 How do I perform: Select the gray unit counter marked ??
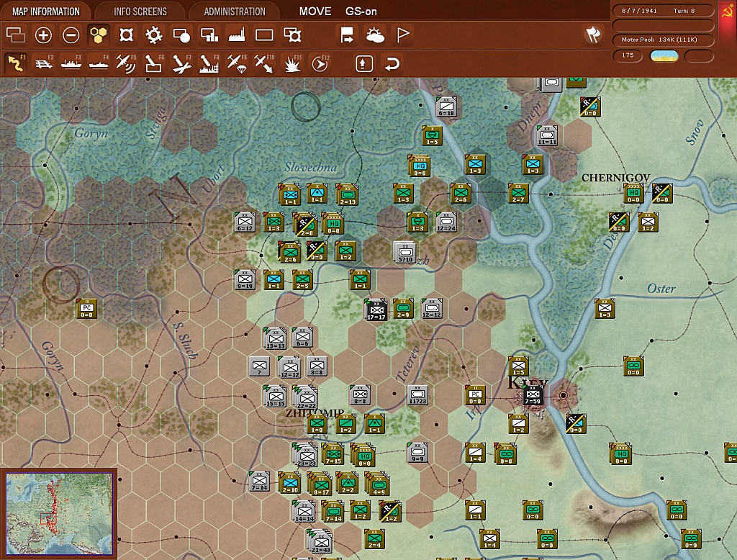click(x=259, y=366)
